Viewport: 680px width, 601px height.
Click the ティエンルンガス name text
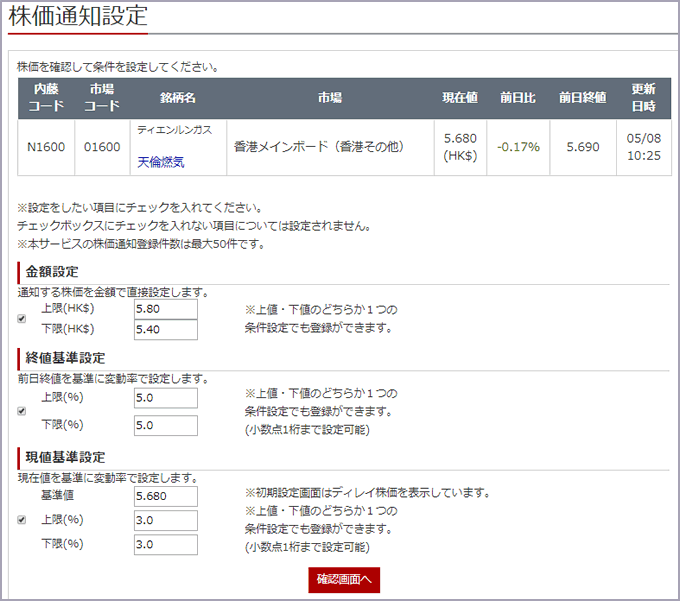point(174,130)
